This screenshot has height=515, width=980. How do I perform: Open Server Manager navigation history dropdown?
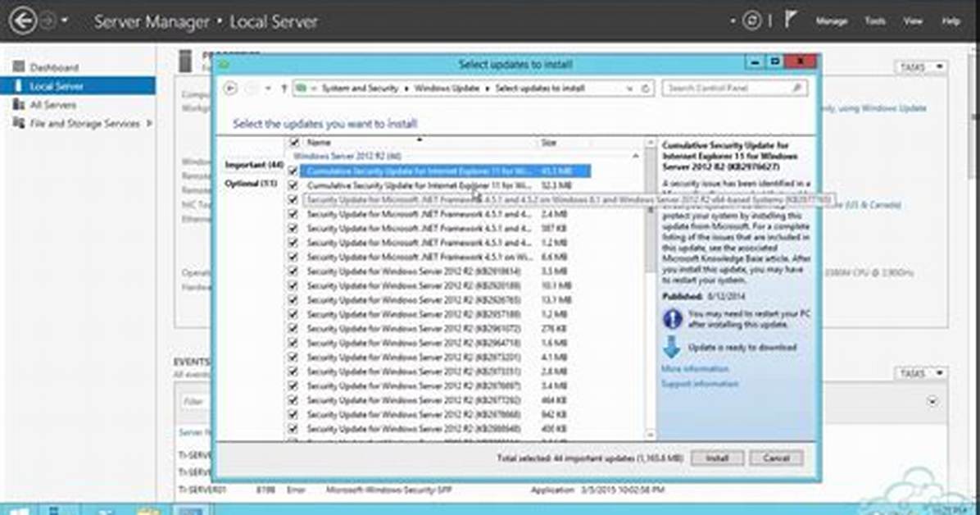click(x=65, y=21)
